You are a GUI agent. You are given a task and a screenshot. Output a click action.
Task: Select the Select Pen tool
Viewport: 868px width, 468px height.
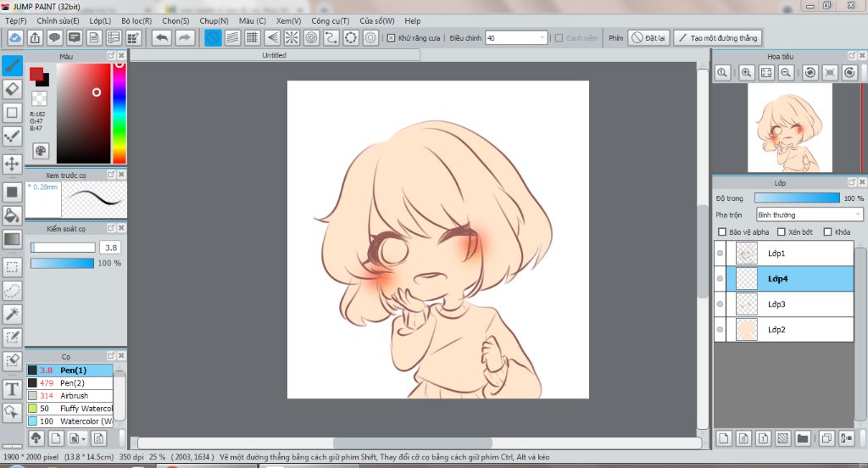click(12, 337)
